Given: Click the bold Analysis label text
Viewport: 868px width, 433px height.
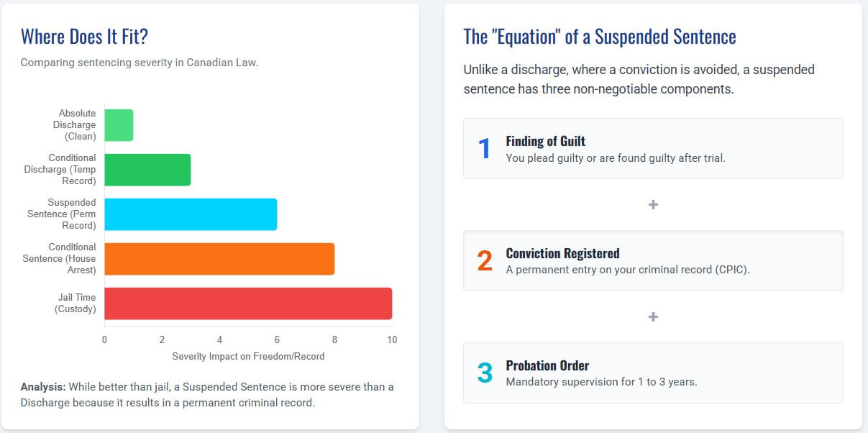Looking at the screenshot, I should click(43, 387).
